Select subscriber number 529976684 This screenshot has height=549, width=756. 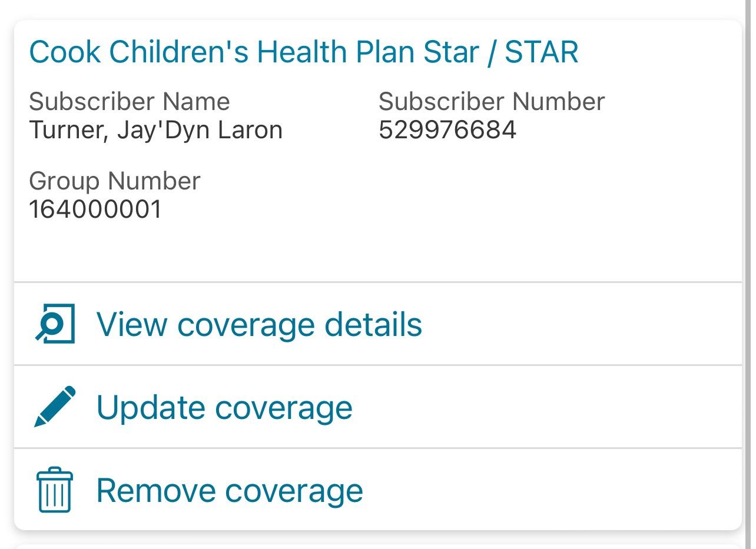tap(447, 129)
